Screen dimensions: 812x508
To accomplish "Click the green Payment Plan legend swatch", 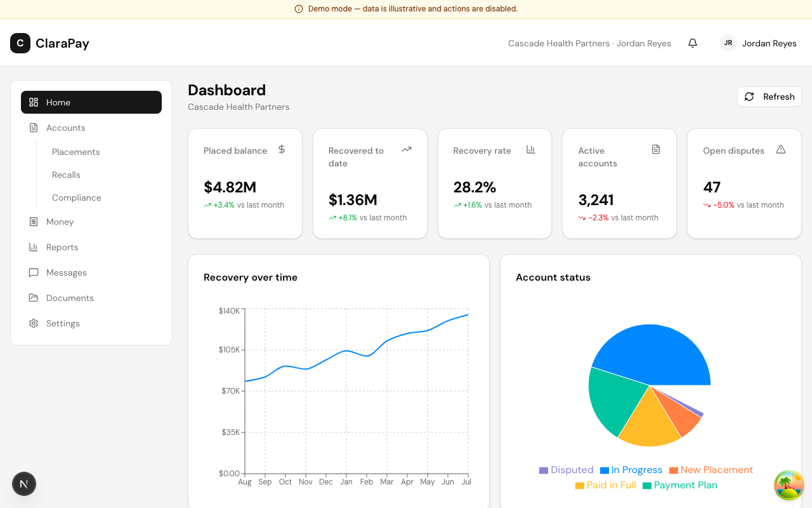I will coord(647,486).
